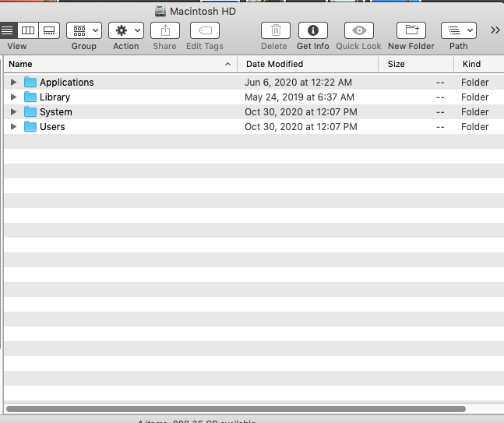The image size is (504, 423).
Task: Select the Users row name
Action: pos(52,127)
